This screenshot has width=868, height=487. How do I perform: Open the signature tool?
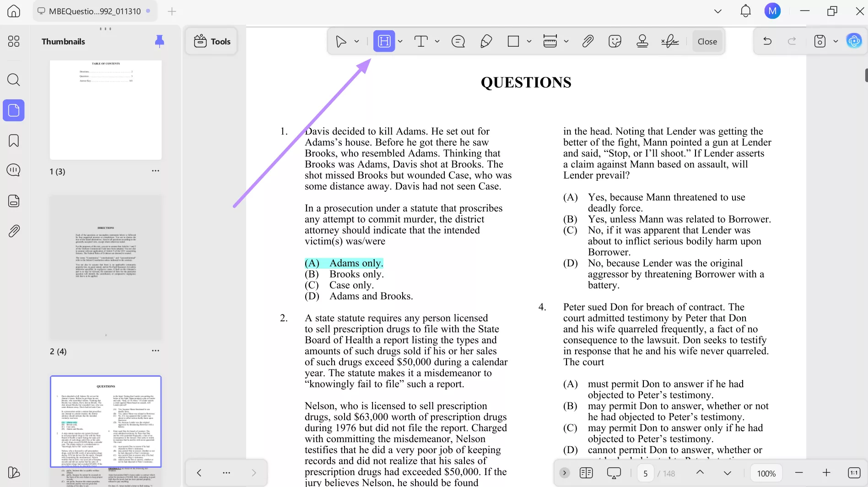(669, 41)
